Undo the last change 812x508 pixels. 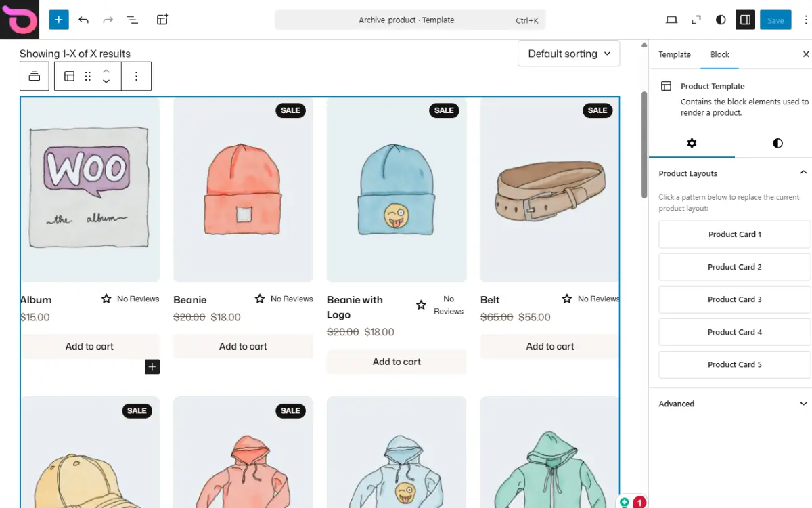click(x=83, y=20)
